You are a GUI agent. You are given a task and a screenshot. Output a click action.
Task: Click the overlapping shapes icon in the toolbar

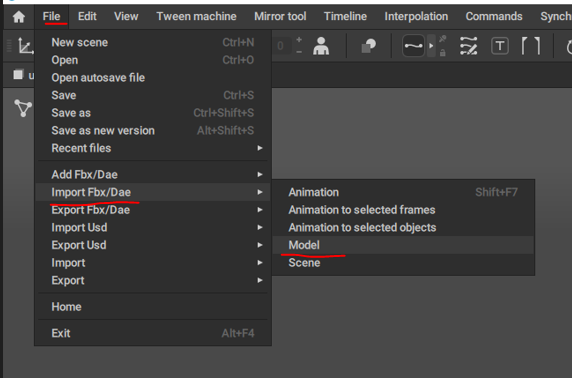pos(368,46)
